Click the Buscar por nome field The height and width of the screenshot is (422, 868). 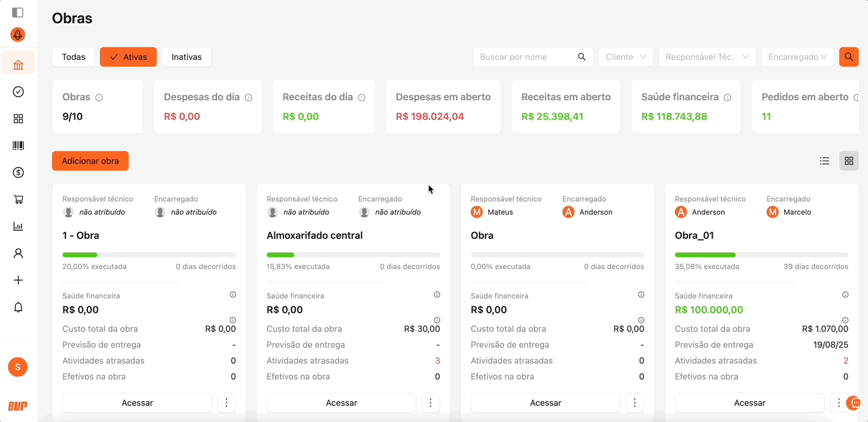tap(526, 57)
